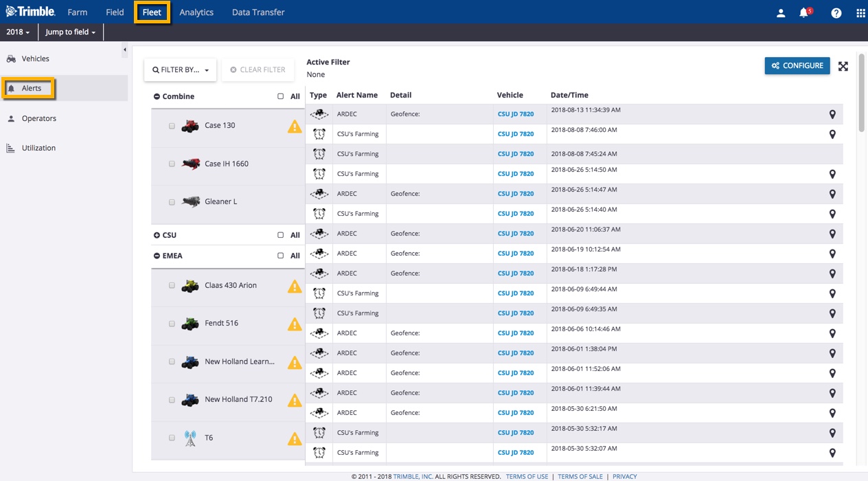Expand the CSU vehicle group
The height and width of the screenshot is (481, 868).
tap(157, 236)
